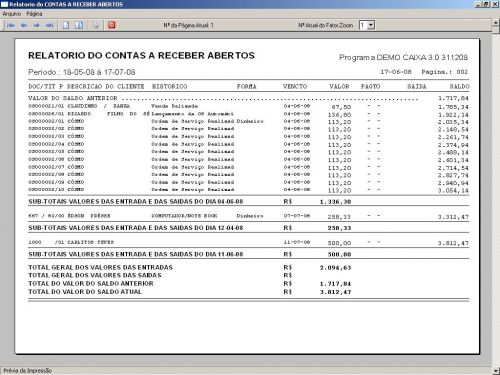
Task: Click the saldo 2.374,94
Action: 453,145
